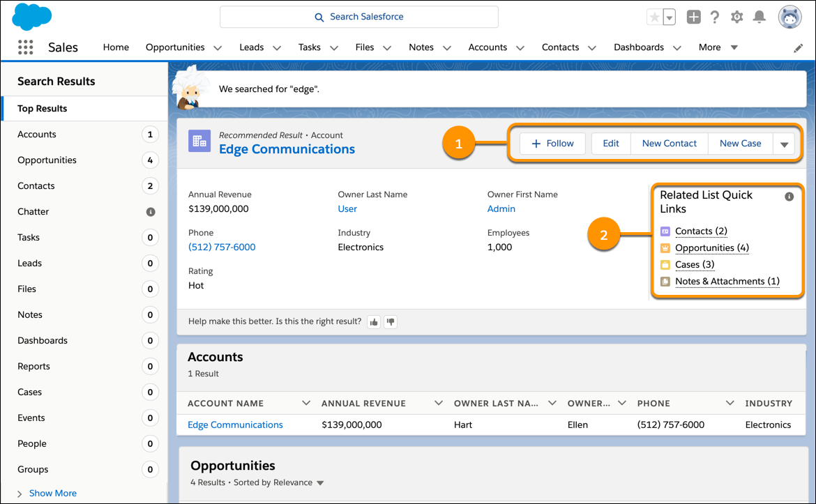Open the notifications bell icon
This screenshot has height=504, width=816.
coord(760,17)
